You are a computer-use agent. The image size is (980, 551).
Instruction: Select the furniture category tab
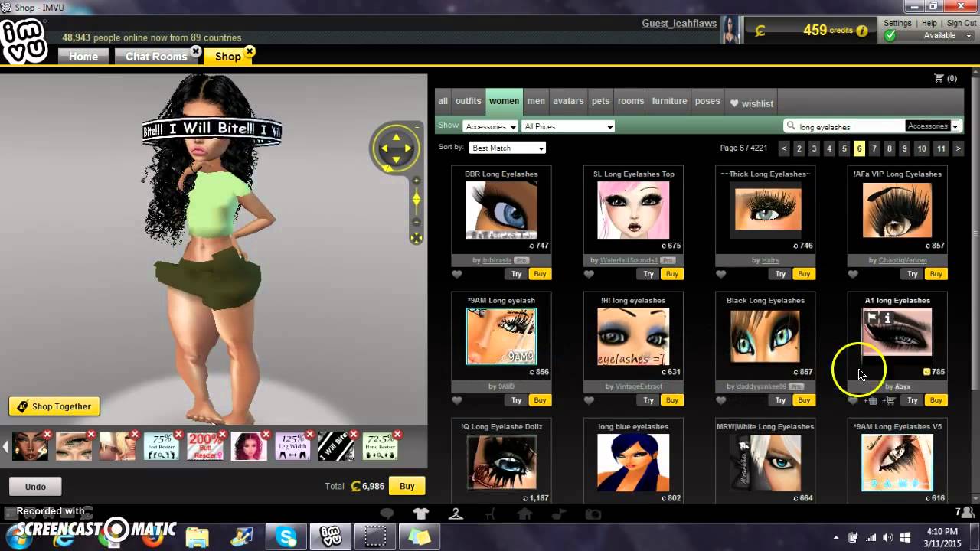click(x=669, y=101)
